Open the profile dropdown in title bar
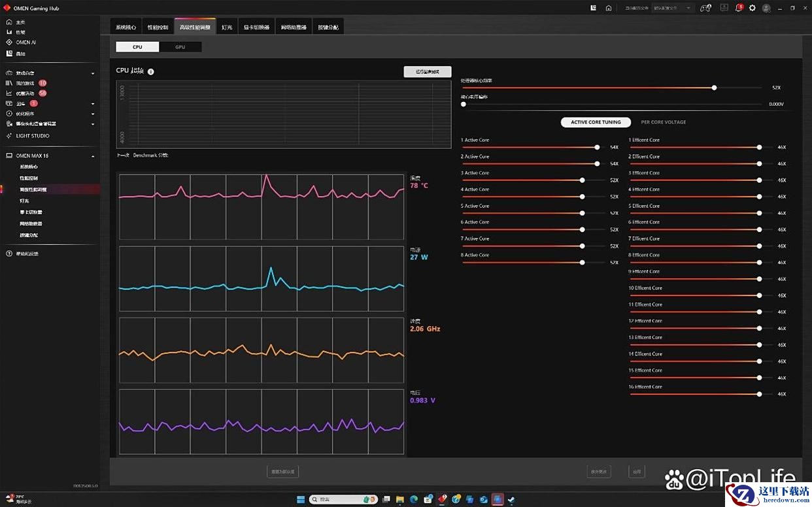Screen dimensions: 812x507 coord(672,8)
